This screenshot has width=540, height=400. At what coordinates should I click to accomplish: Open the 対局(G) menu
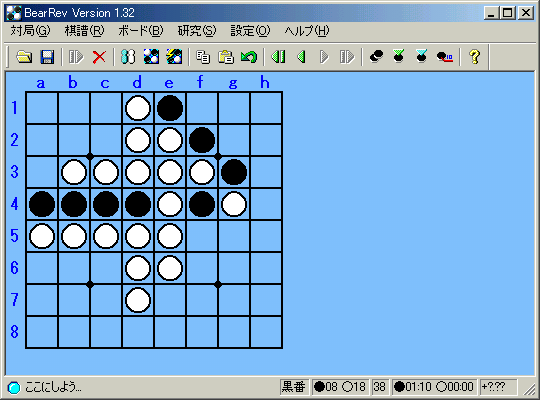30,31
